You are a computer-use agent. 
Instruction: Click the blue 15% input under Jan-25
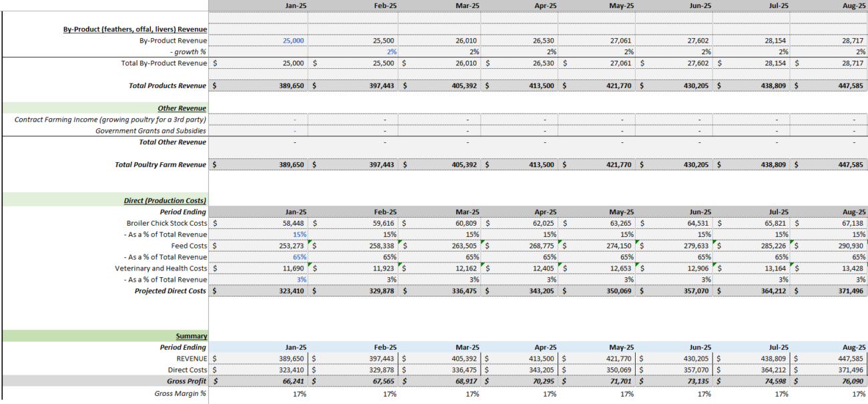pos(299,234)
